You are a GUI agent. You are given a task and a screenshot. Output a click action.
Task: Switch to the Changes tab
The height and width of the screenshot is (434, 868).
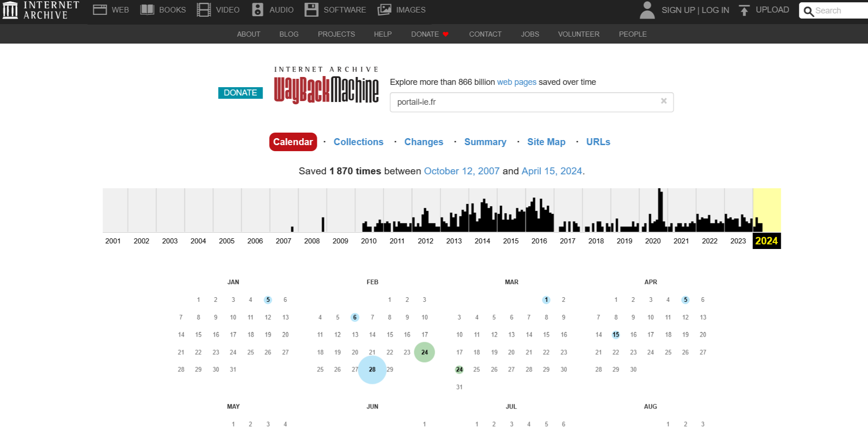424,142
